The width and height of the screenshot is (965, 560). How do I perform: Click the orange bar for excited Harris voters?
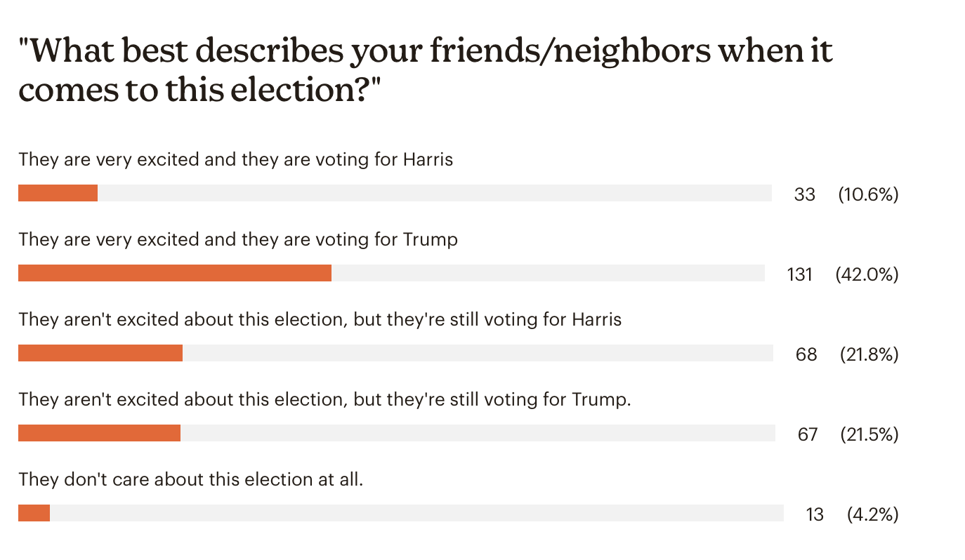(58, 193)
